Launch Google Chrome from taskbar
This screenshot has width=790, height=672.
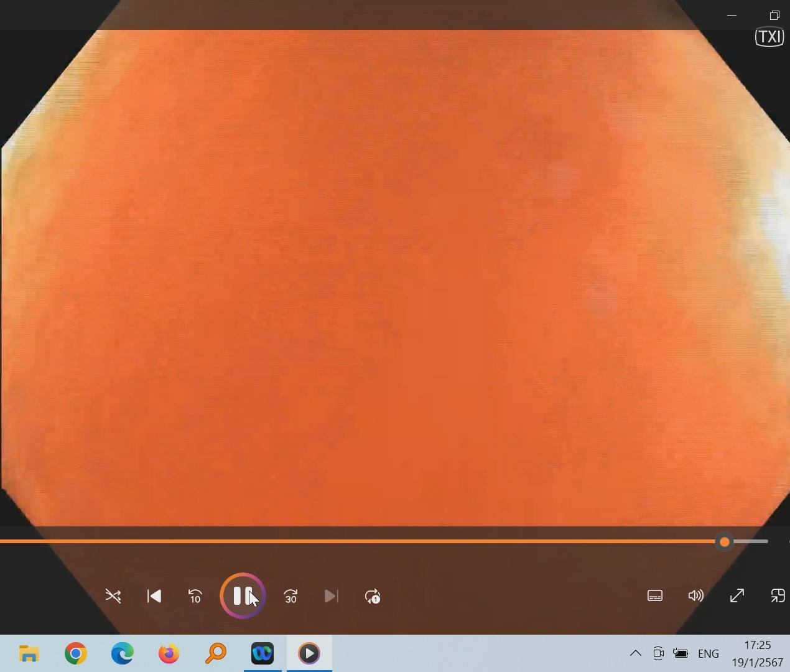(x=76, y=653)
